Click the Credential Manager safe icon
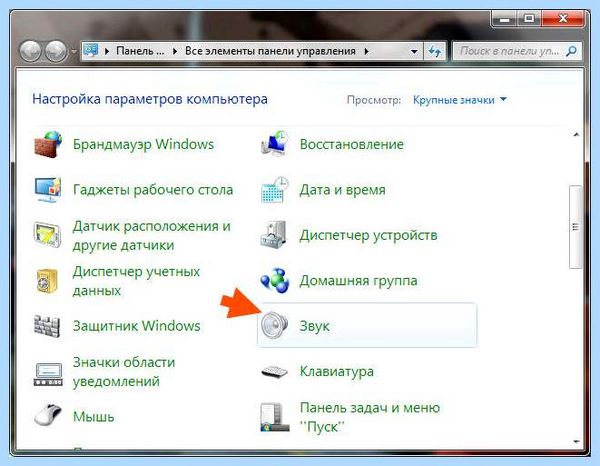600x466 pixels. [47, 280]
